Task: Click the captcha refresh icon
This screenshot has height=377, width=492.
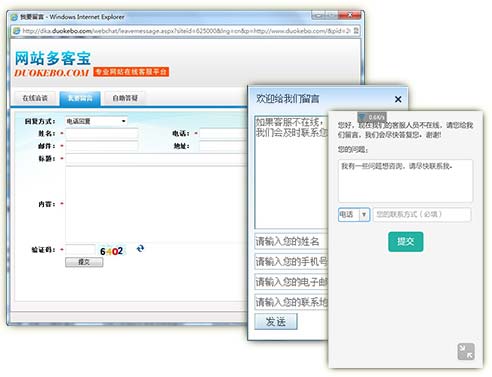Action: coord(140,248)
